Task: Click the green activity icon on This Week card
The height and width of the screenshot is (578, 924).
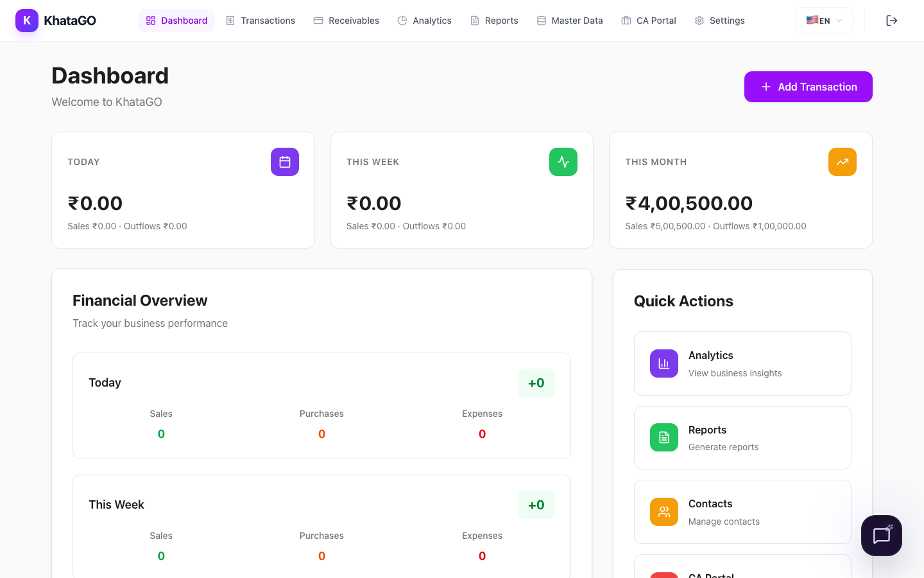Action: 563,162
